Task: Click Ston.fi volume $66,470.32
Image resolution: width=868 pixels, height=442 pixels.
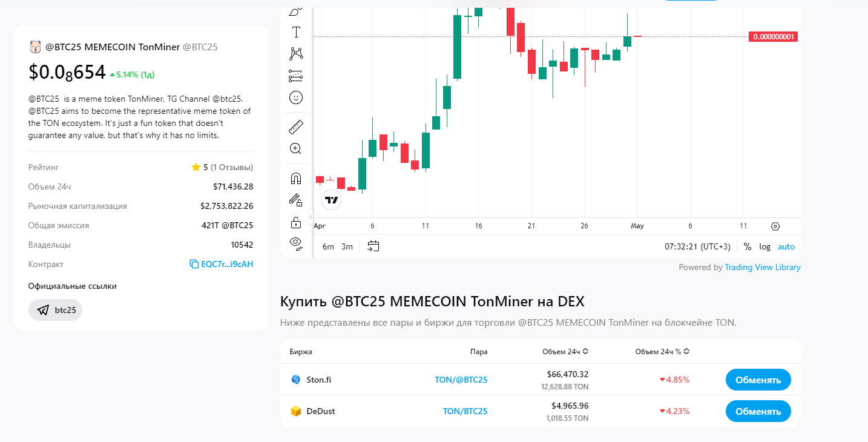Action: (568, 374)
